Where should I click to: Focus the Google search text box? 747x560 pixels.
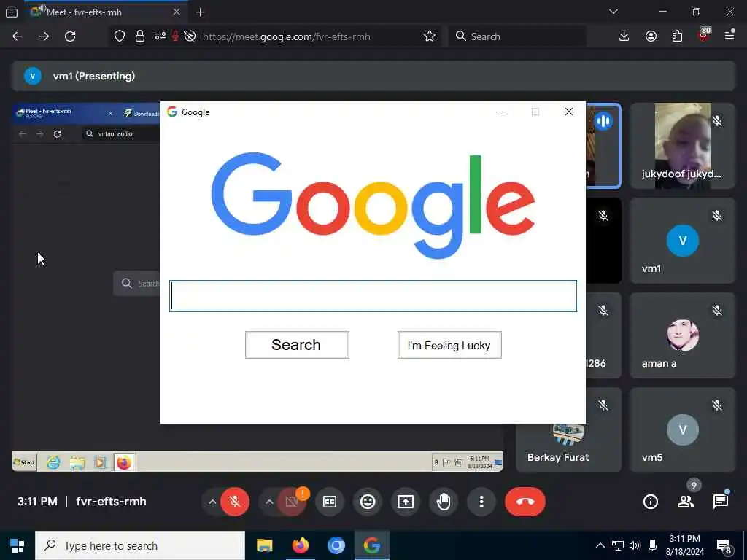(x=373, y=296)
